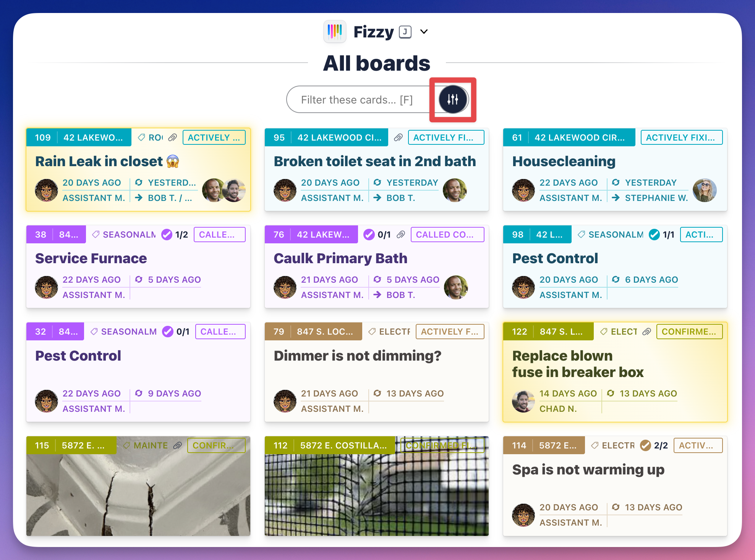
Task: Click the assignment arrow next to Bob T.
Action: [x=377, y=198]
